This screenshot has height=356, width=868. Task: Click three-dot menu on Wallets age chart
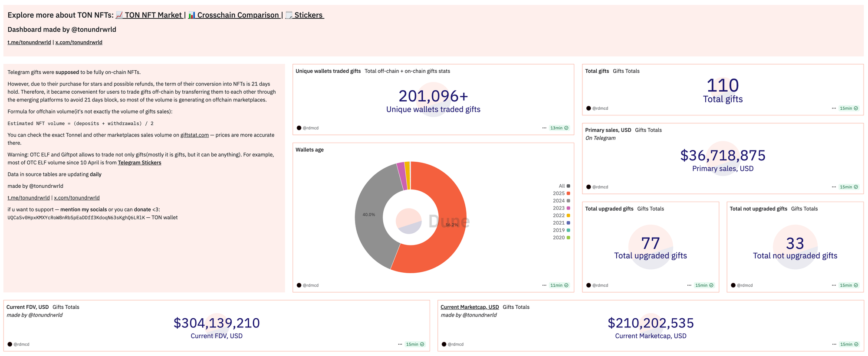click(x=544, y=285)
